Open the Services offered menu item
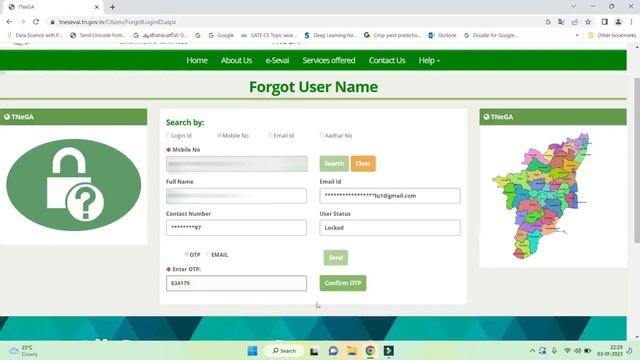The height and width of the screenshot is (360, 640). pos(329,60)
